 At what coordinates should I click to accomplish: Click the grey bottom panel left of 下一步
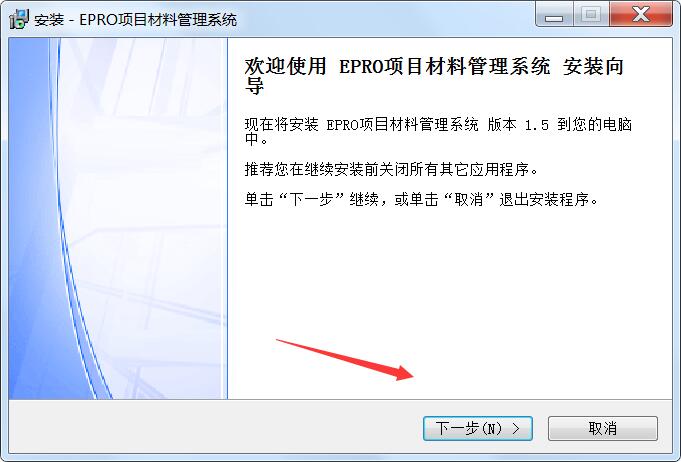click(x=215, y=429)
